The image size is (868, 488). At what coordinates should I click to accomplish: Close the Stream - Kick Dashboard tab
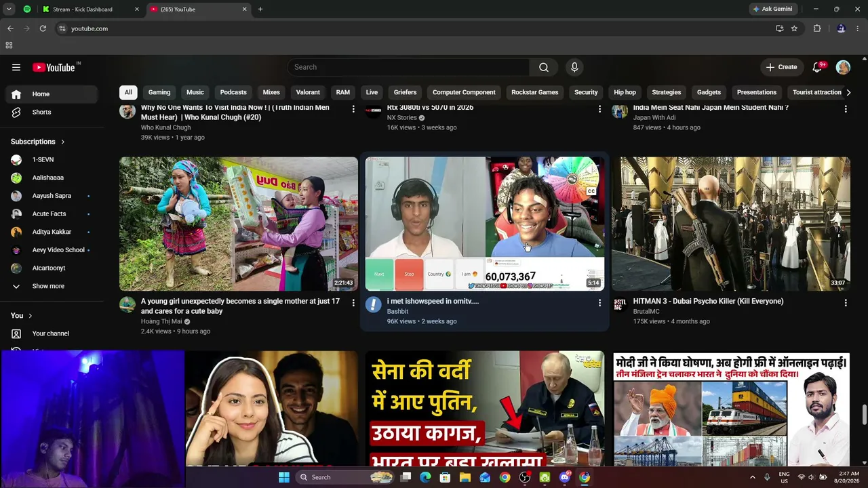coord(136,9)
